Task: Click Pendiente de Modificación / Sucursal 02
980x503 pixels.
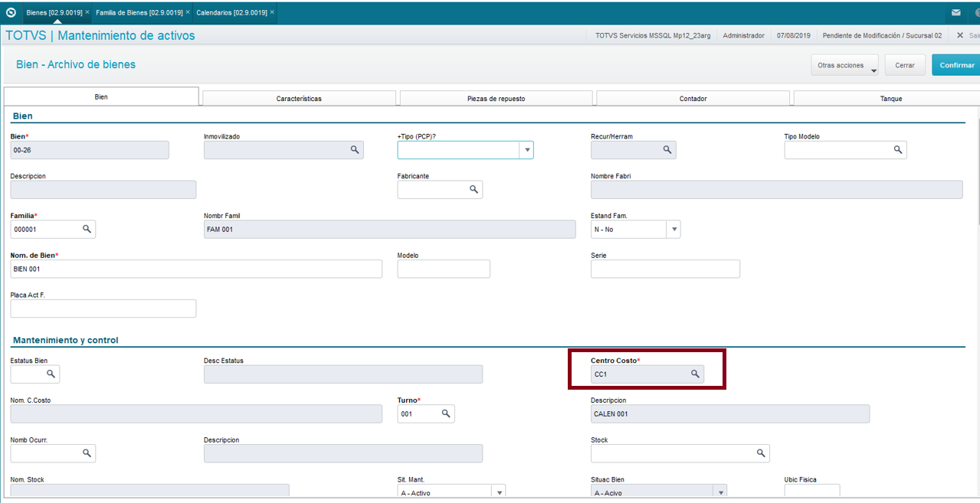Action: coord(882,35)
